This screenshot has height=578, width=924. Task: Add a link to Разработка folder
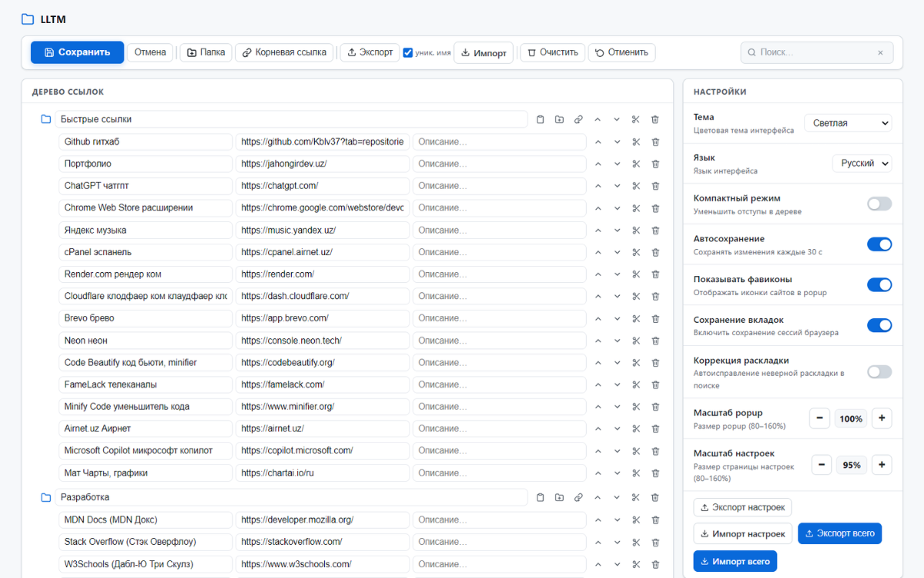578,498
